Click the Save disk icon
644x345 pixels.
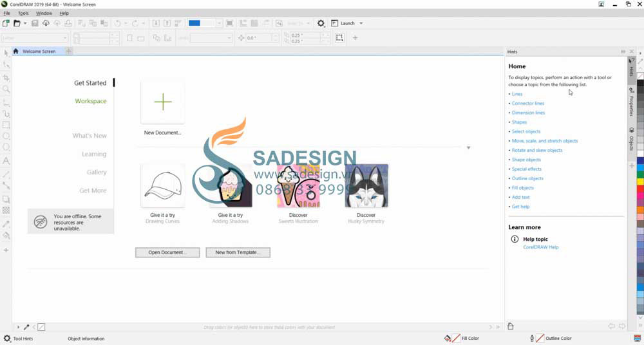pyautogui.click(x=35, y=23)
